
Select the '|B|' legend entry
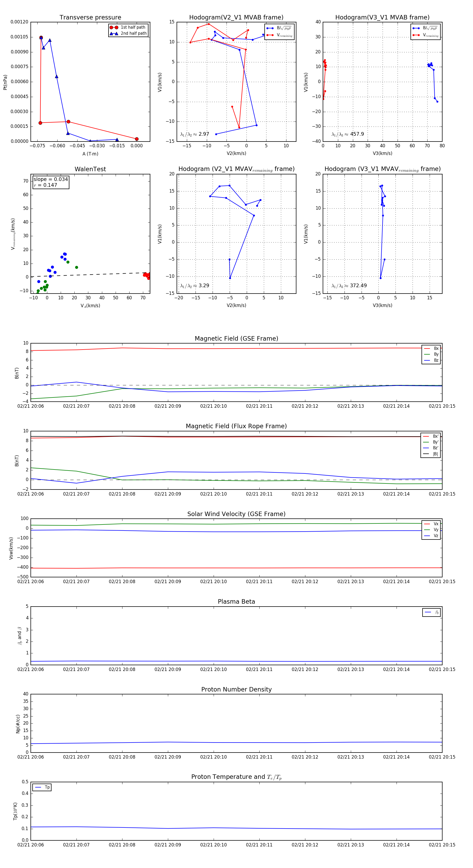431,454
